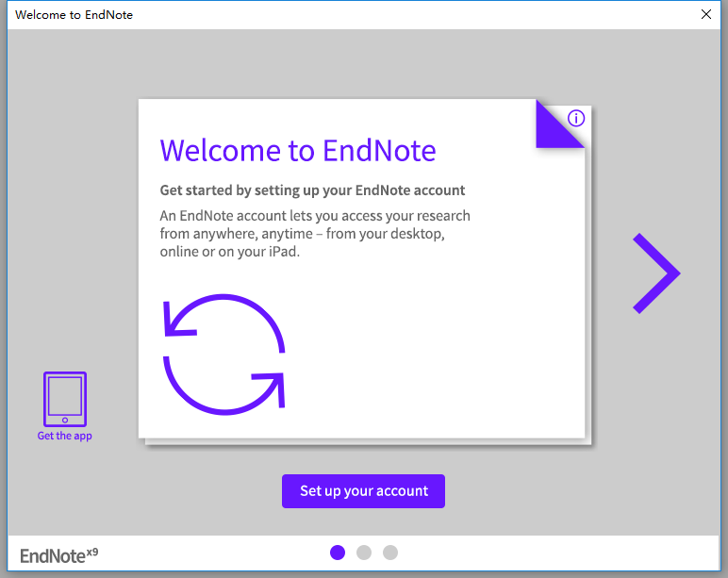
Task: Click the Welcome to EndNote heading
Action: (298, 151)
